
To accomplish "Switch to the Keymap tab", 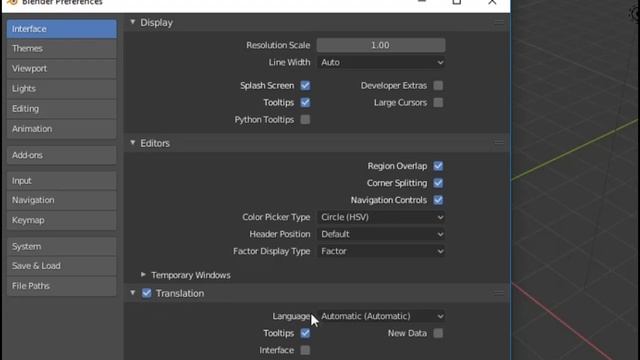I will pos(62,220).
